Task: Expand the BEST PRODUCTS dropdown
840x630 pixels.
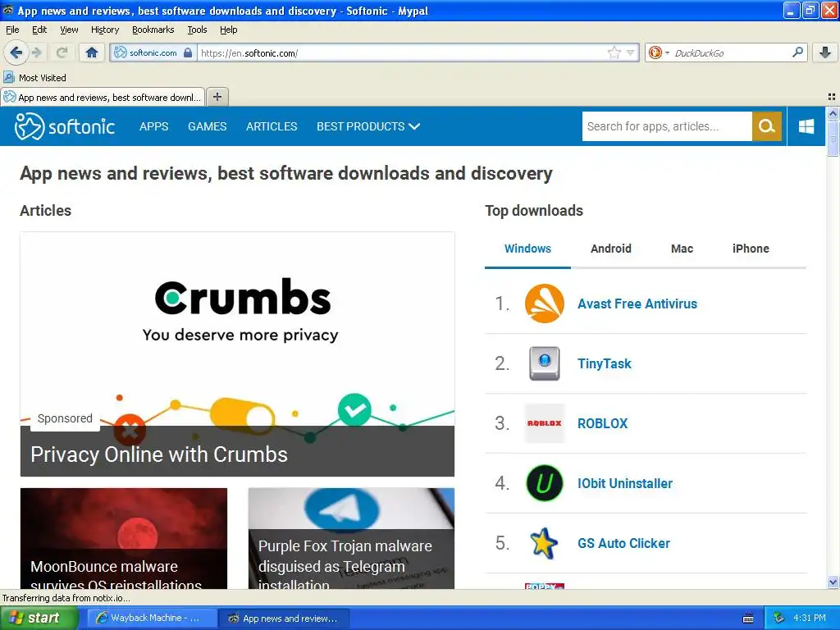Action: (x=368, y=126)
